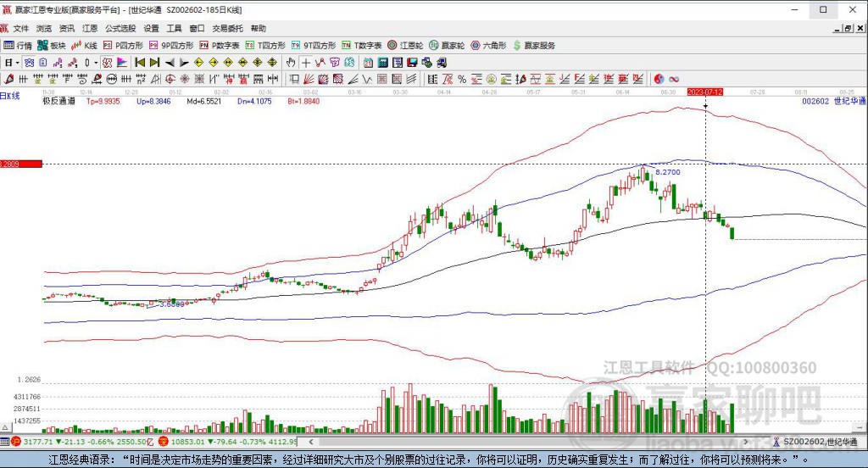Click the black right arrow icon
The height and width of the screenshot is (468, 868).
(184, 63)
